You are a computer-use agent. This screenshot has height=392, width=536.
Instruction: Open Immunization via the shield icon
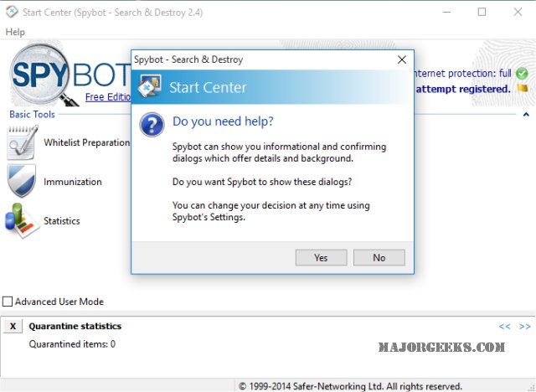(x=22, y=181)
